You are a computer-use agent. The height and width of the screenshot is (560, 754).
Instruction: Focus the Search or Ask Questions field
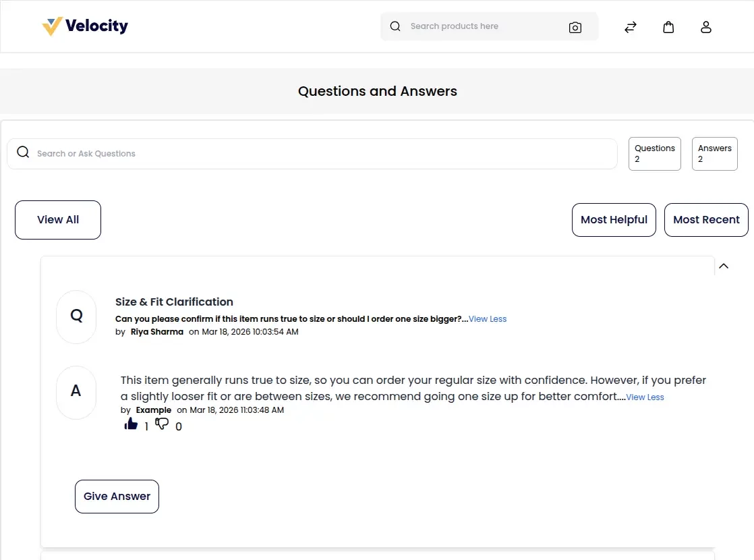[x=312, y=154]
